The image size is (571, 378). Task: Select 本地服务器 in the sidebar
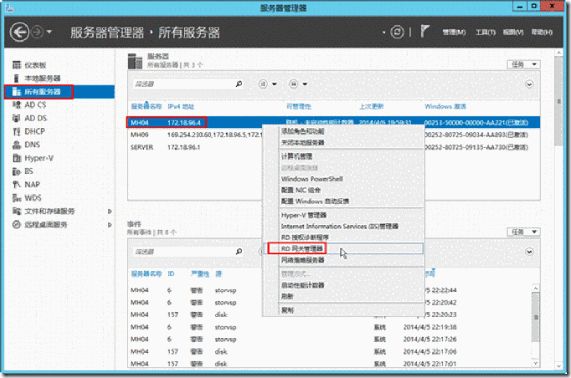point(42,78)
